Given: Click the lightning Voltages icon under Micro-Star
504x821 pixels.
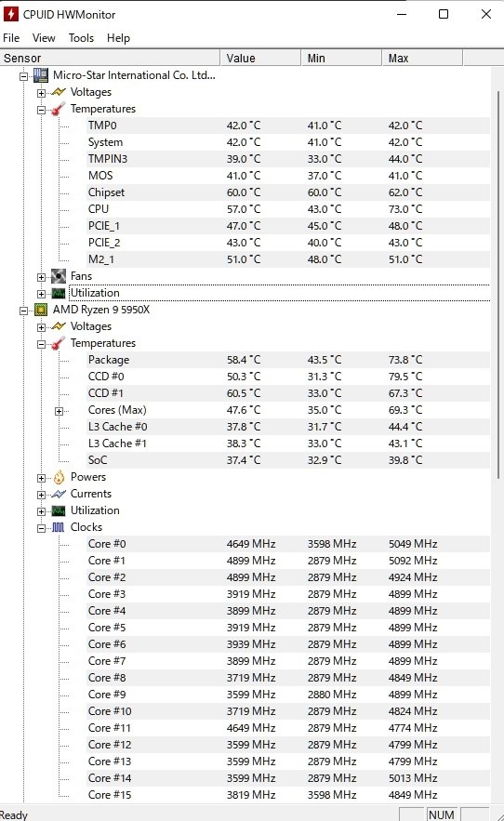Looking at the screenshot, I should 59,92.
